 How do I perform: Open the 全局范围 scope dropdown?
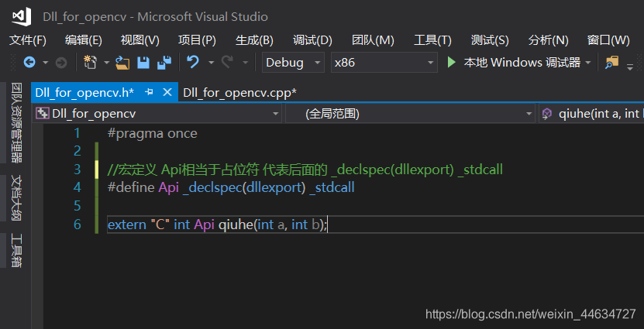pos(410,113)
